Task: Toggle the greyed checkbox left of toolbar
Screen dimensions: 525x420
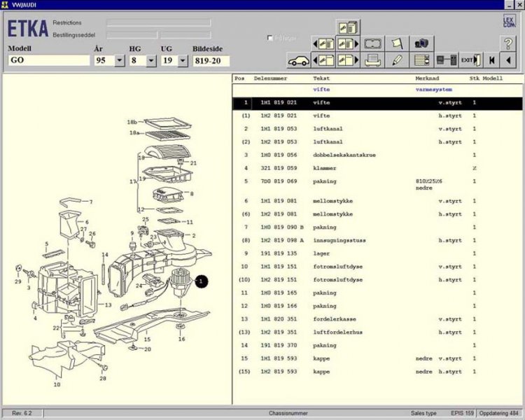Action: coord(270,38)
